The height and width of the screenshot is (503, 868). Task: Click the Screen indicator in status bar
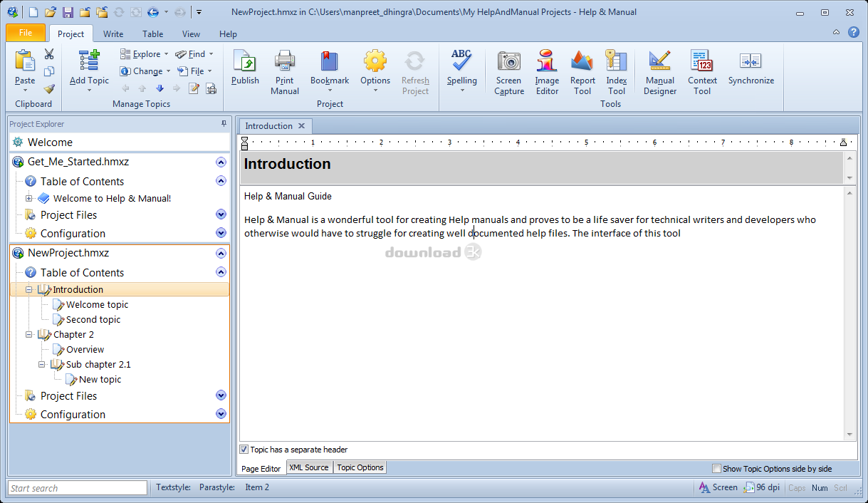718,487
